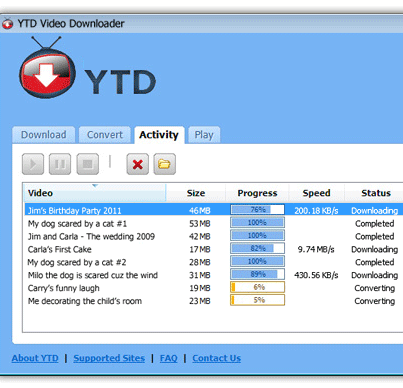Select row Jim's Birthday Party 2011

pyautogui.click(x=213, y=210)
